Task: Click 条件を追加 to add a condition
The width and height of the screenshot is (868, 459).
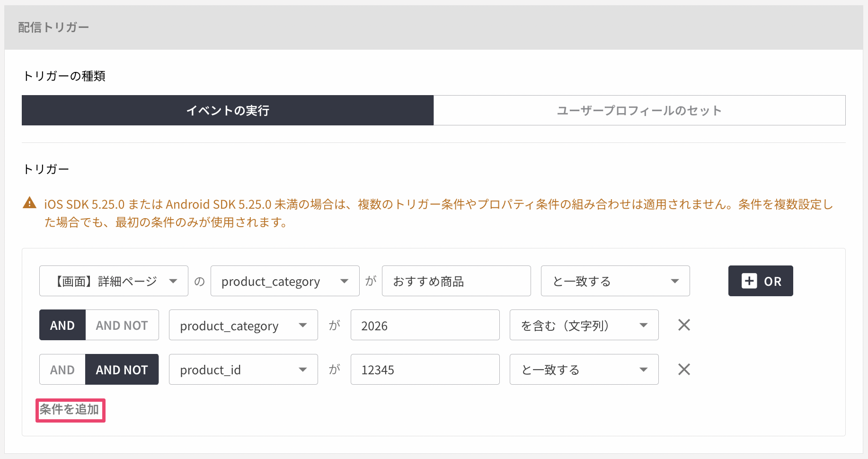Action: pos(70,409)
